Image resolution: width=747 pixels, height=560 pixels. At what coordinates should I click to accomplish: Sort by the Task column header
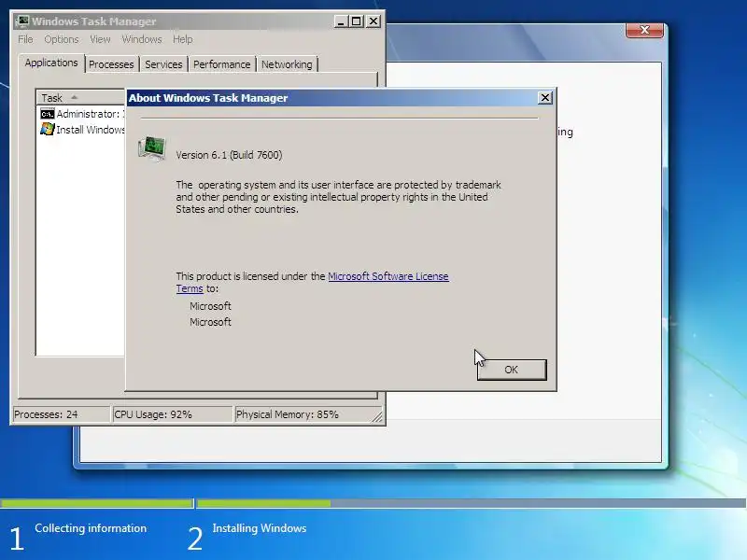[80, 98]
